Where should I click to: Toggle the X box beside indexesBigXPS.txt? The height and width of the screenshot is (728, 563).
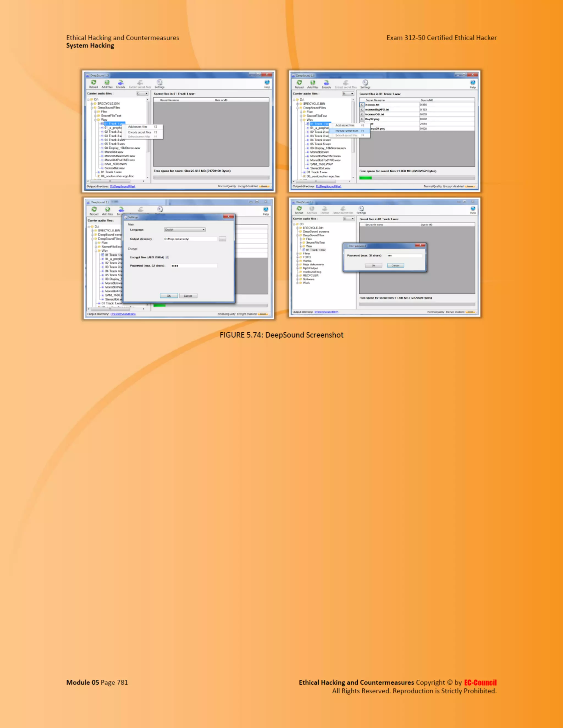(361, 109)
